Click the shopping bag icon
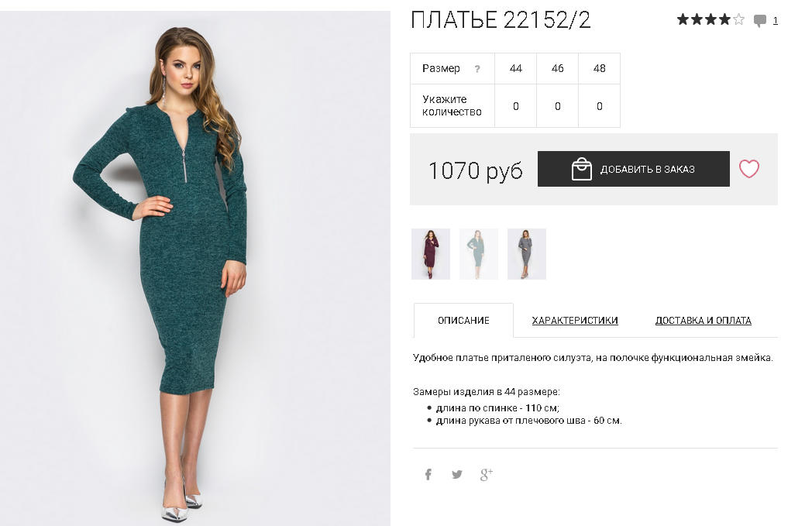The height and width of the screenshot is (526, 812). [581, 169]
